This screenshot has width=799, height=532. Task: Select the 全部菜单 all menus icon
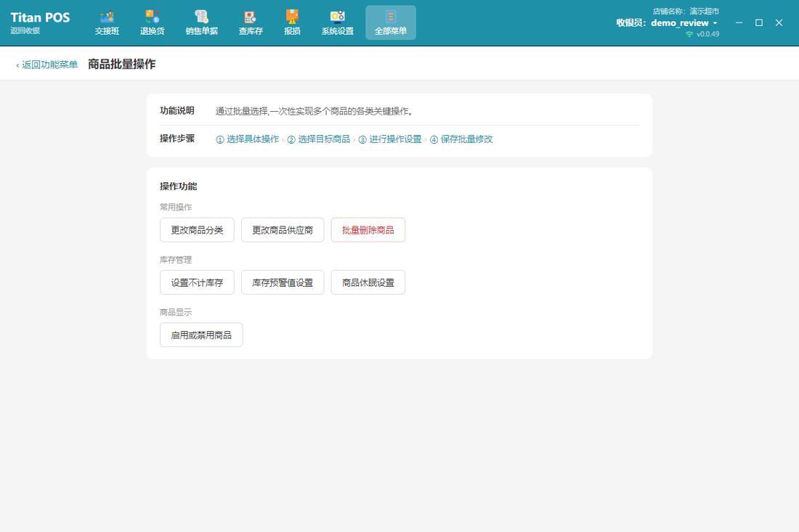click(x=390, y=23)
